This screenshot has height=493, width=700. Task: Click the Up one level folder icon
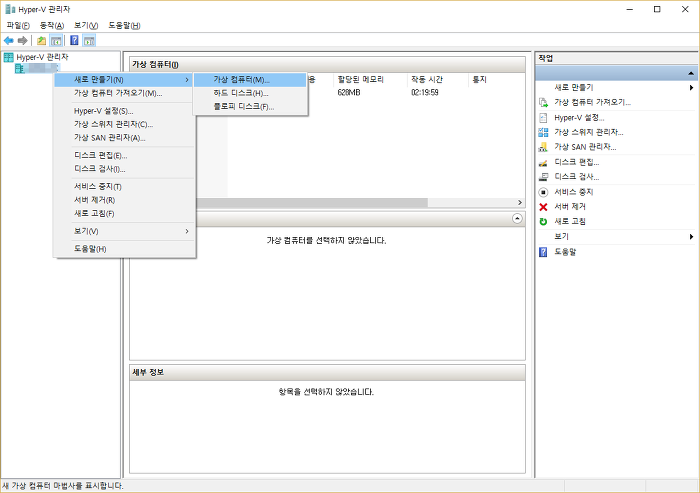[x=42, y=41]
